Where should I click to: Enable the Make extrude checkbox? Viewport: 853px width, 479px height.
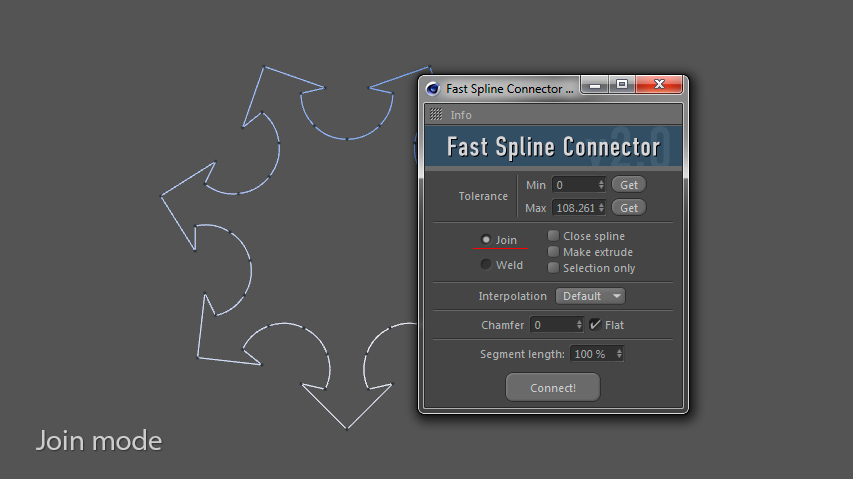pyautogui.click(x=553, y=252)
